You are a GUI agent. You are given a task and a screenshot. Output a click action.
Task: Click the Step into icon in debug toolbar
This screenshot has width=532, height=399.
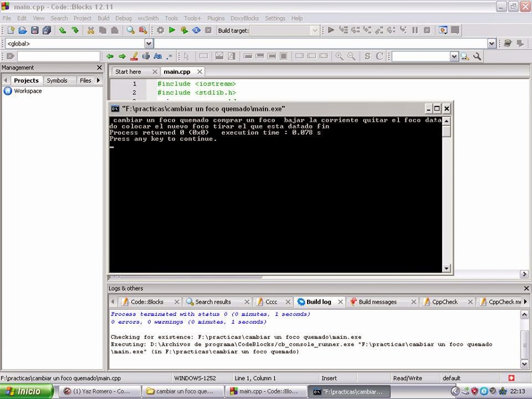tap(367, 30)
